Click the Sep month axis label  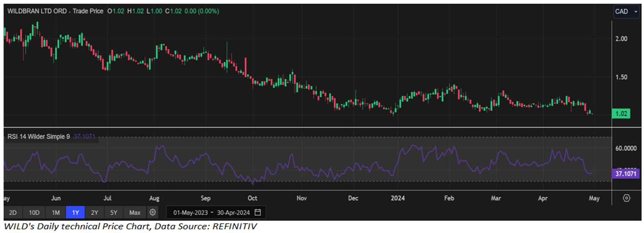point(206,198)
